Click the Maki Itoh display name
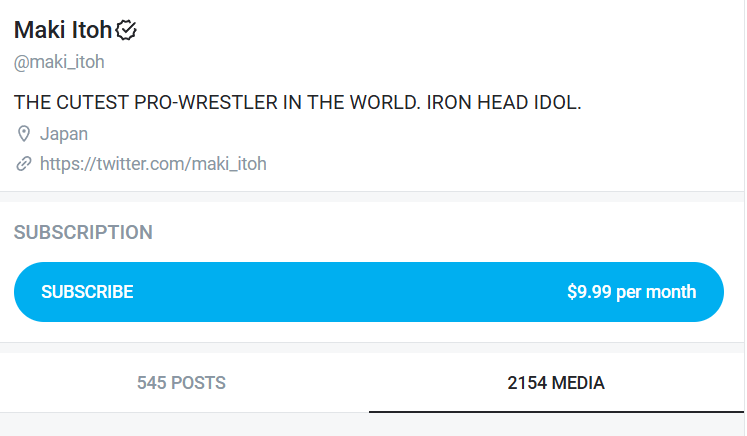Viewport: 747px width, 436px height. tap(63, 31)
